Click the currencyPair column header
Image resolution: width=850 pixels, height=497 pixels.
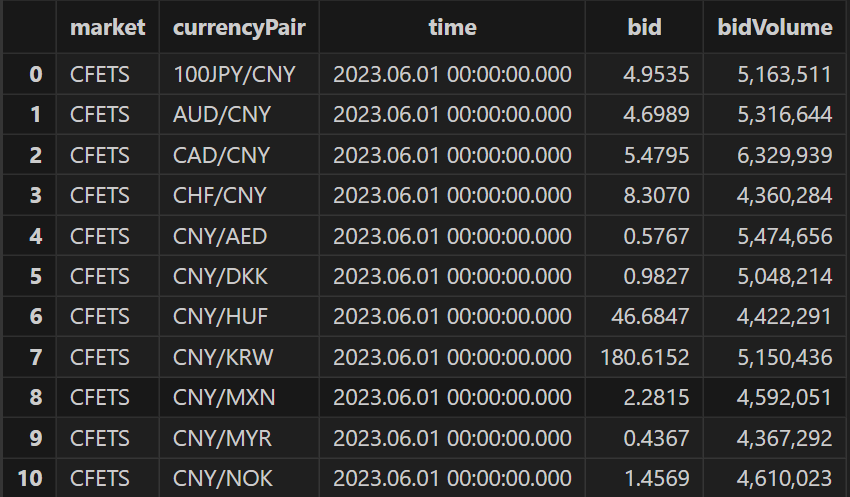pyautogui.click(x=239, y=27)
